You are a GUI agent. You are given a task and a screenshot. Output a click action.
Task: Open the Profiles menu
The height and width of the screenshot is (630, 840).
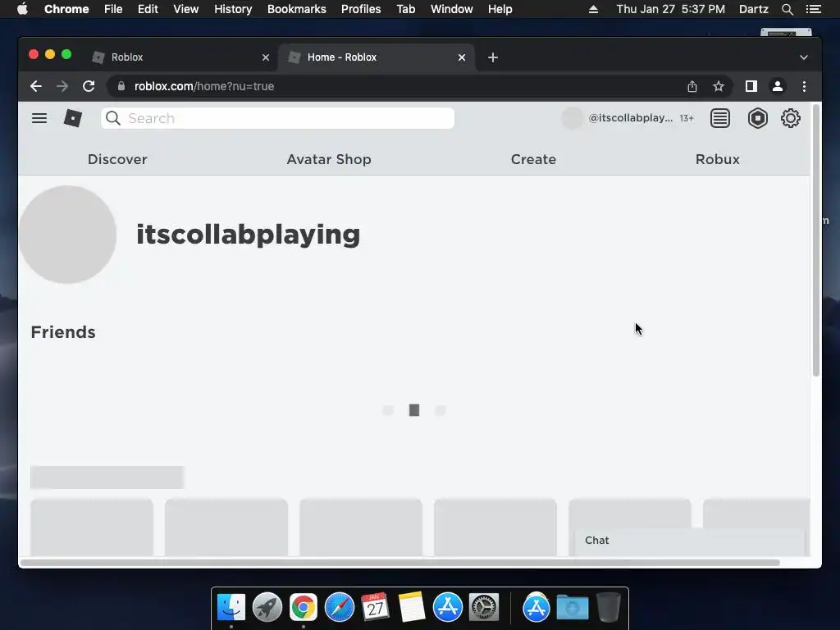click(361, 9)
